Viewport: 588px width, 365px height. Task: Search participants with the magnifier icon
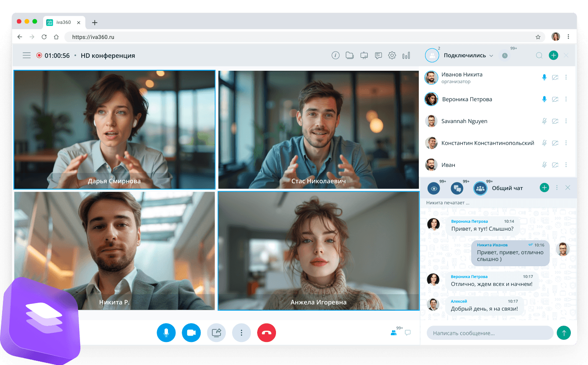[539, 55]
